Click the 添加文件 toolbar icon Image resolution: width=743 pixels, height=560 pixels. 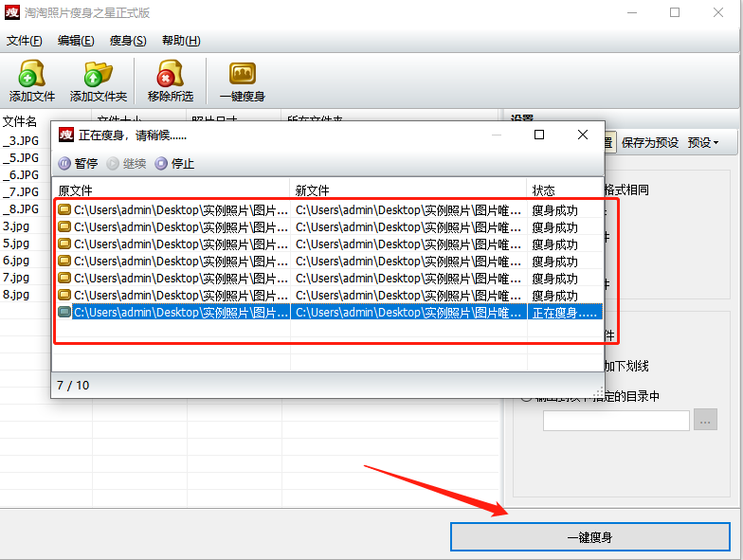[32, 74]
